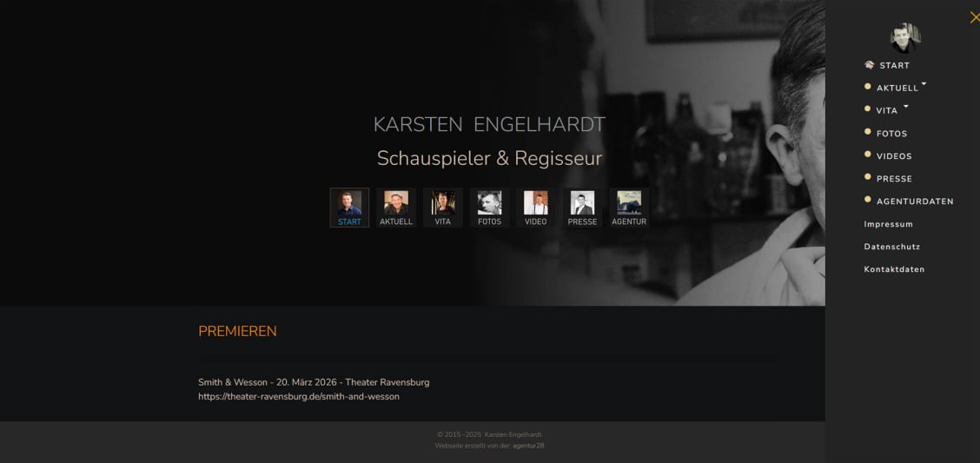980x463 pixels.
Task: Open VIDEOS in the side menu
Action: 894,156
